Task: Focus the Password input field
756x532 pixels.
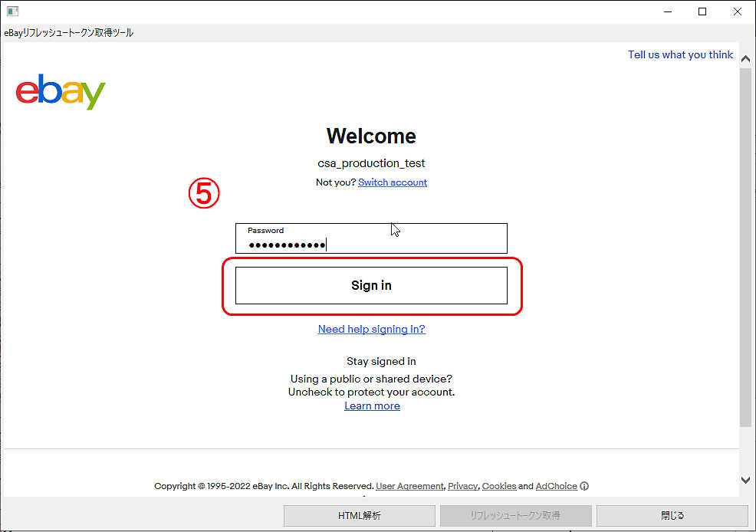Action: click(371, 238)
